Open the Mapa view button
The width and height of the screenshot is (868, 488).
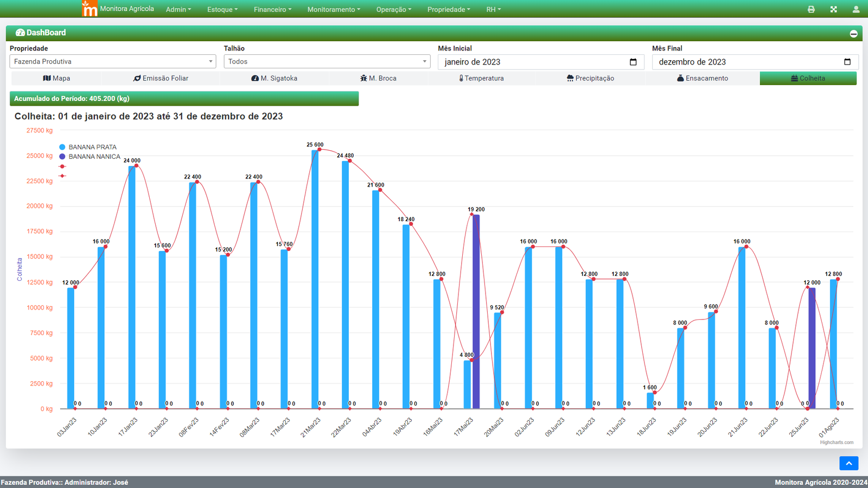56,78
